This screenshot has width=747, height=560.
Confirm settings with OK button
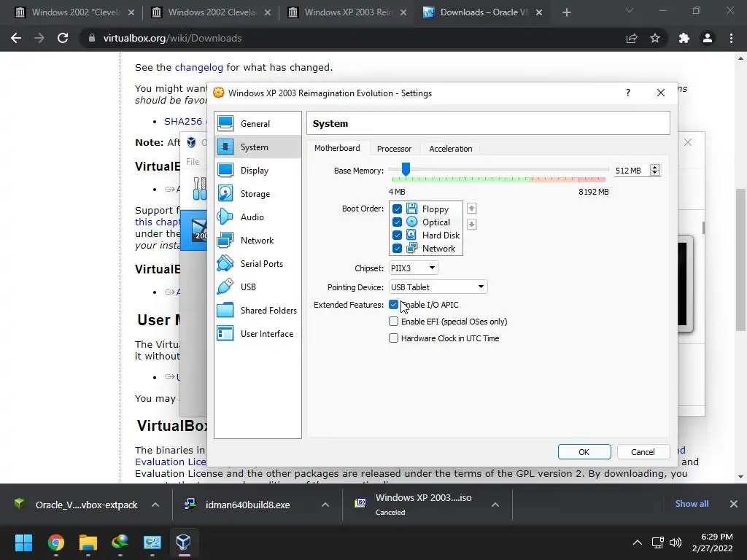pyautogui.click(x=584, y=452)
